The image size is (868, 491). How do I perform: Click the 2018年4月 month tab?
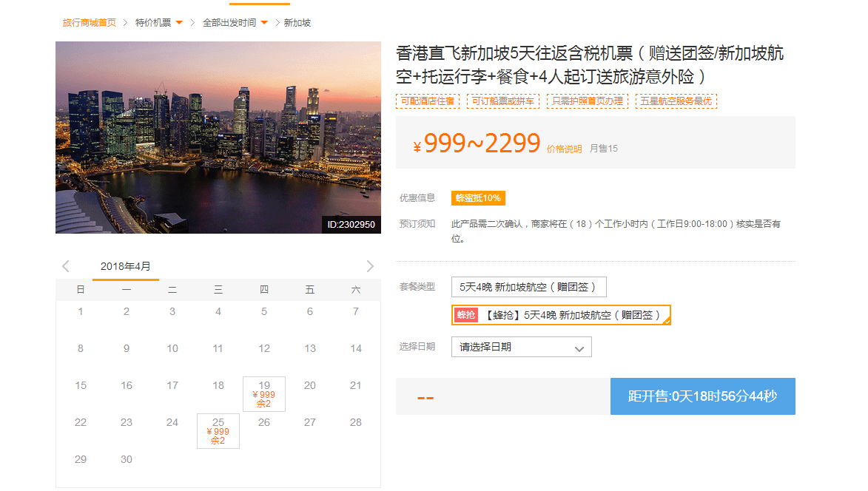coord(126,266)
